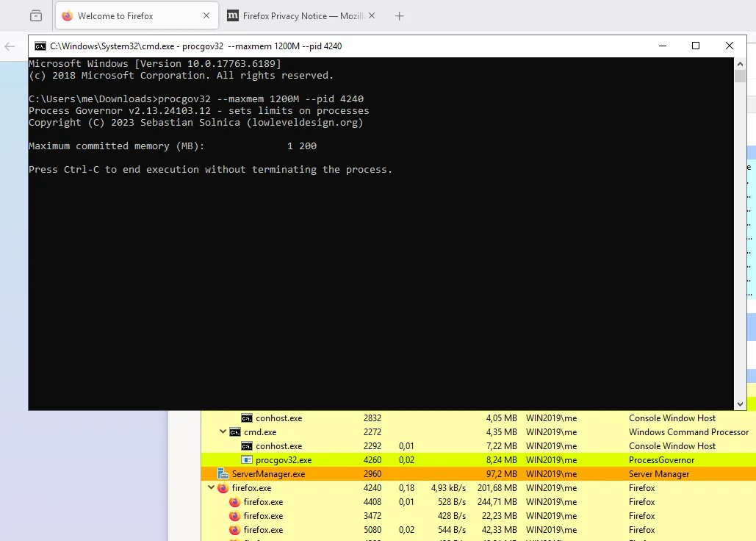
Task: Click ServerManager.exe process icon
Action: [x=223, y=474]
